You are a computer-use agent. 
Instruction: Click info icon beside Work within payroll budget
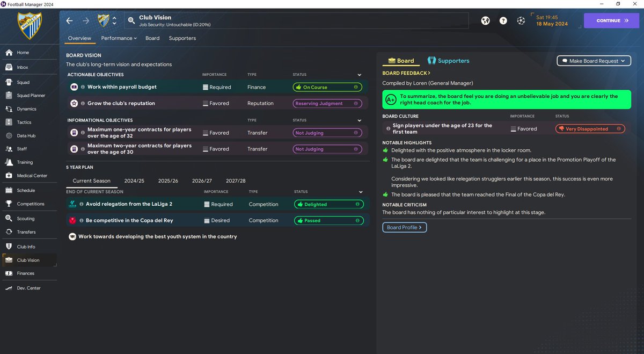83,87
